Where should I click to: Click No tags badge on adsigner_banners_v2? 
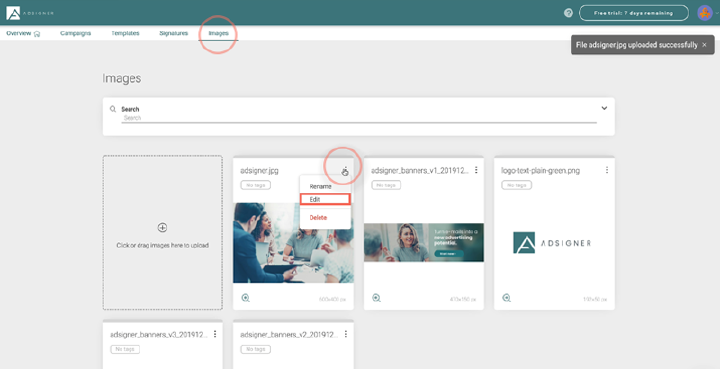coord(256,349)
